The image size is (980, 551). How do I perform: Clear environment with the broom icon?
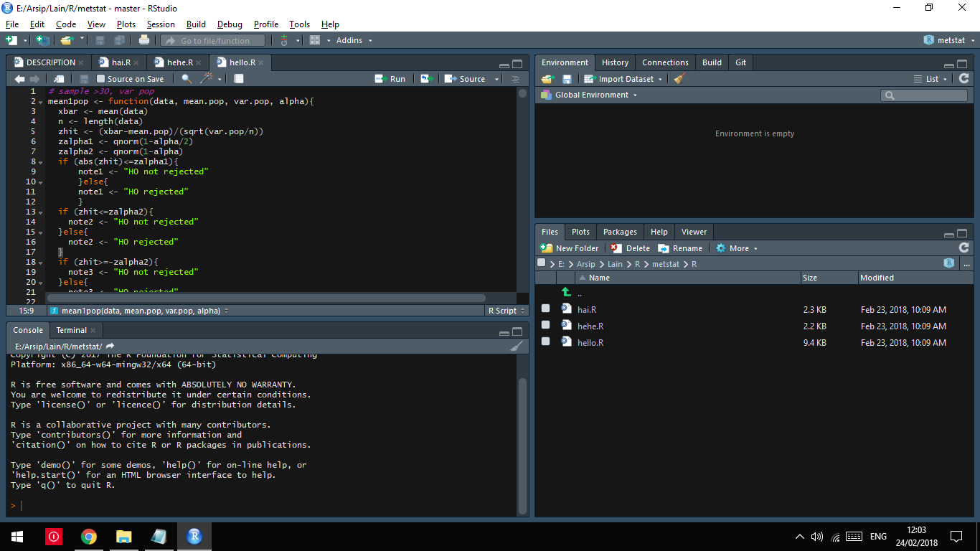pos(679,79)
